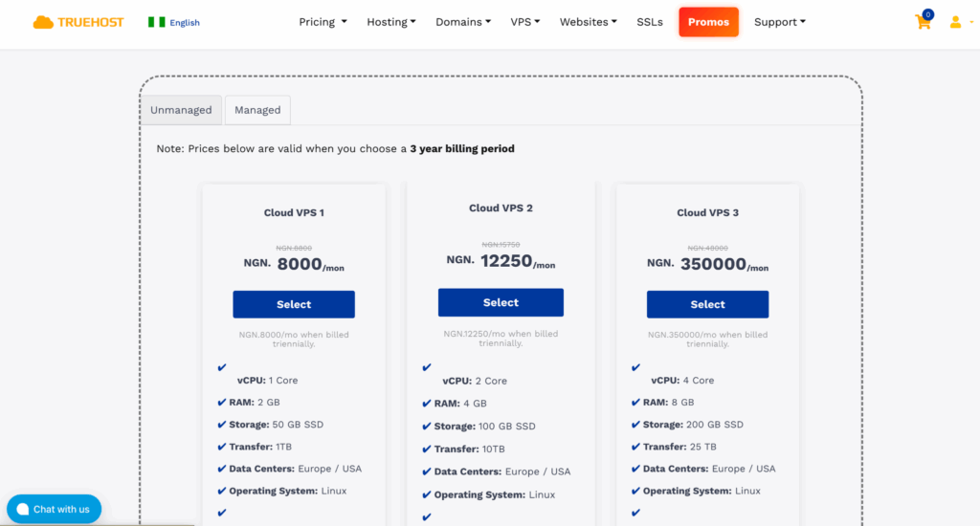Viewport: 980px width, 526px height.
Task: Click the Nigerian flag language icon
Action: click(156, 23)
